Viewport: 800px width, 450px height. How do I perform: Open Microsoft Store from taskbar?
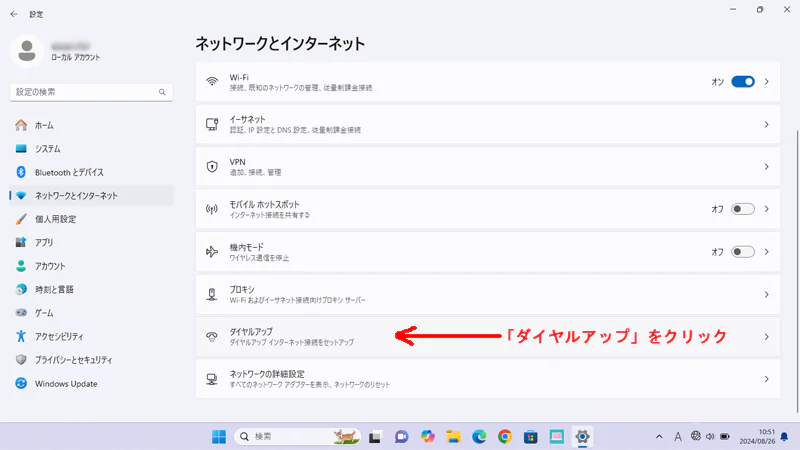click(531, 437)
